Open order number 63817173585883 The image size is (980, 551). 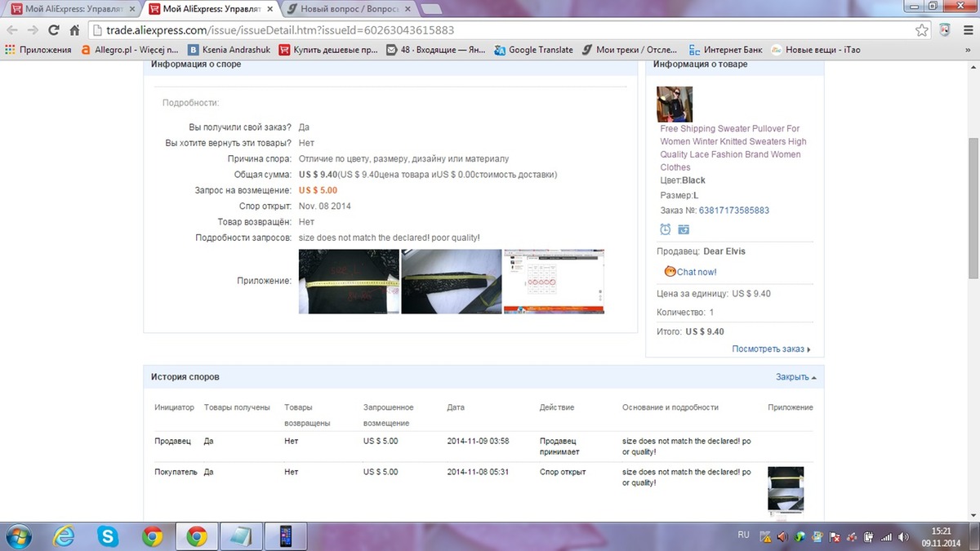(734, 210)
